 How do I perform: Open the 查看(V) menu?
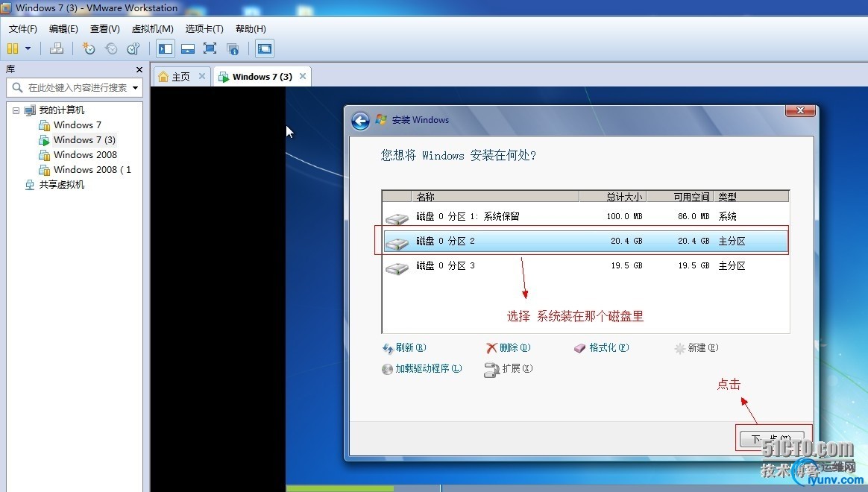[x=105, y=29]
